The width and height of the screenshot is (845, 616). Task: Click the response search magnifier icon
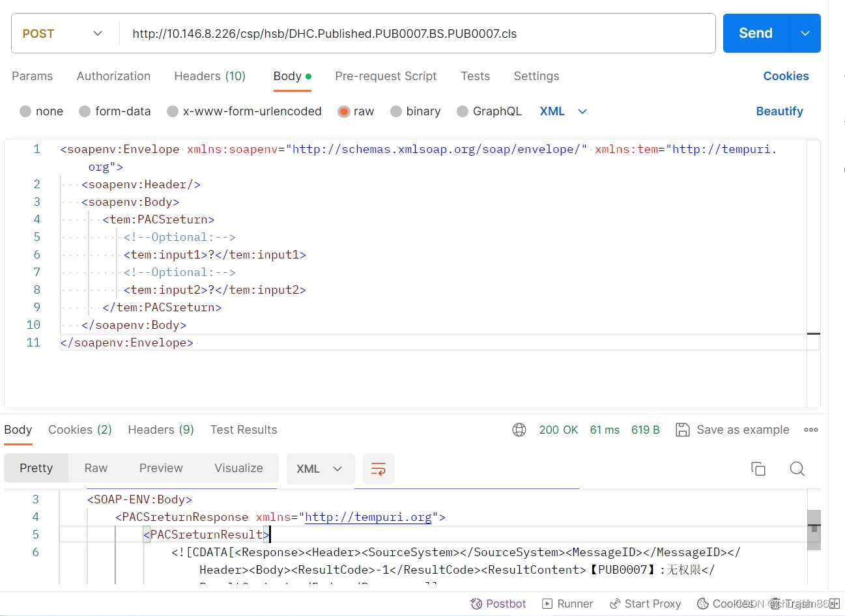(797, 469)
